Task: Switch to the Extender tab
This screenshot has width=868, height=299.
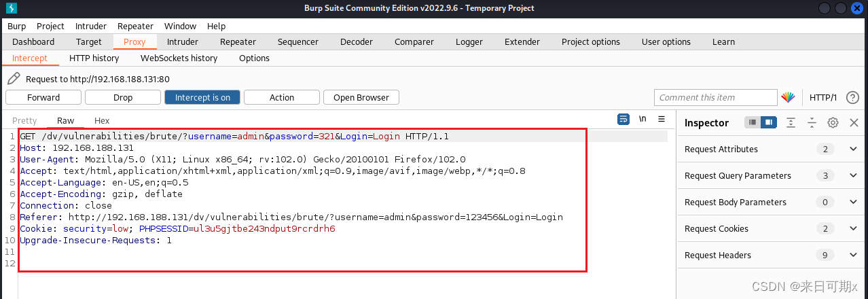Action: pos(522,41)
